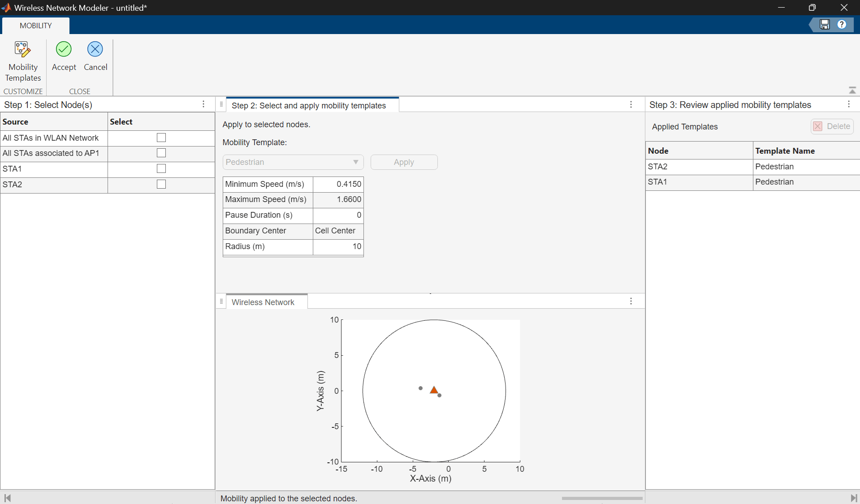
Task: Open the Mobility Template Pedestrian dropdown
Action: [293, 162]
